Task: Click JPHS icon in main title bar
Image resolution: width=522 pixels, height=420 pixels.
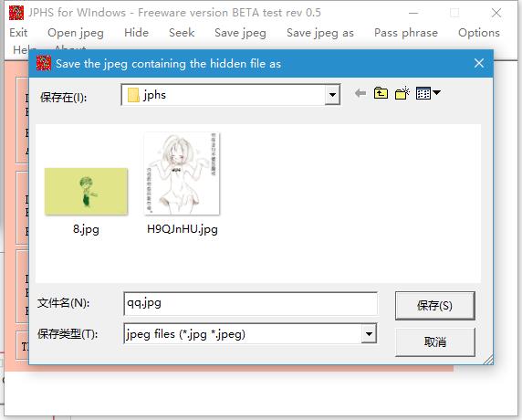Action: pyautogui.click(x=16, y=13)
